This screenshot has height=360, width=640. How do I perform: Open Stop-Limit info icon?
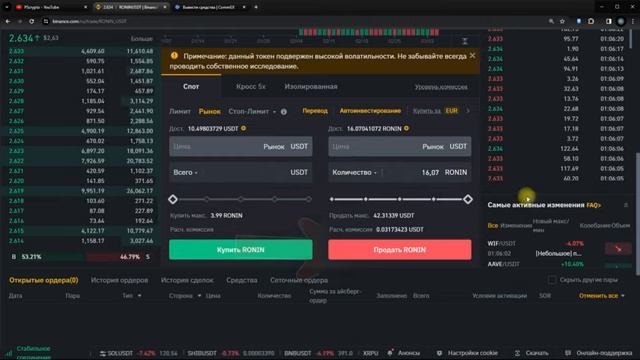284,111
